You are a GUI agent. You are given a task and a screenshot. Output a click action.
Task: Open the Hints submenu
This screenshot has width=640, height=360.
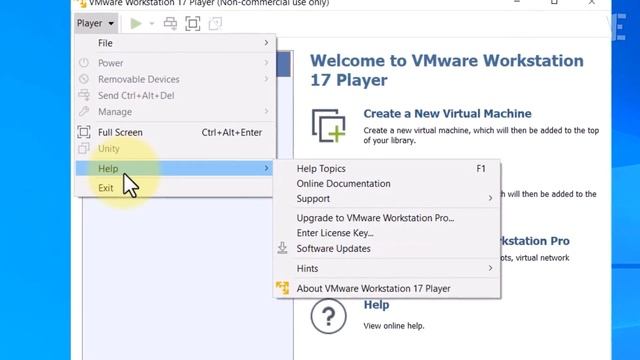[387, 269]
